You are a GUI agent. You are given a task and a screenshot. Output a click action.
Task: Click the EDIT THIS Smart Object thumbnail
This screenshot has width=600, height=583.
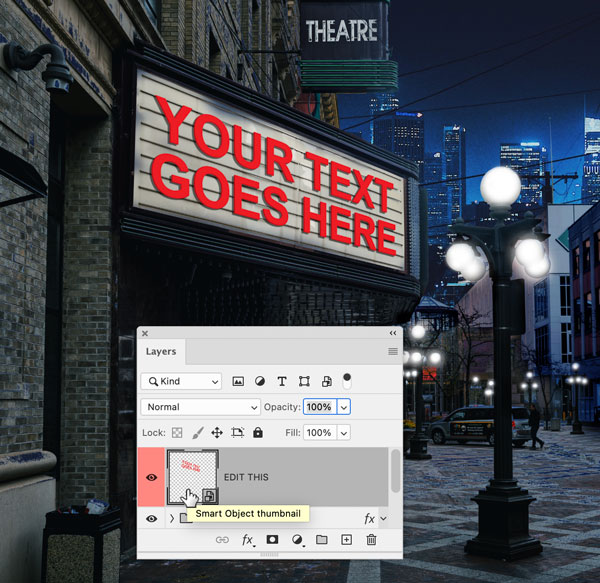click(x=193, y=477)
